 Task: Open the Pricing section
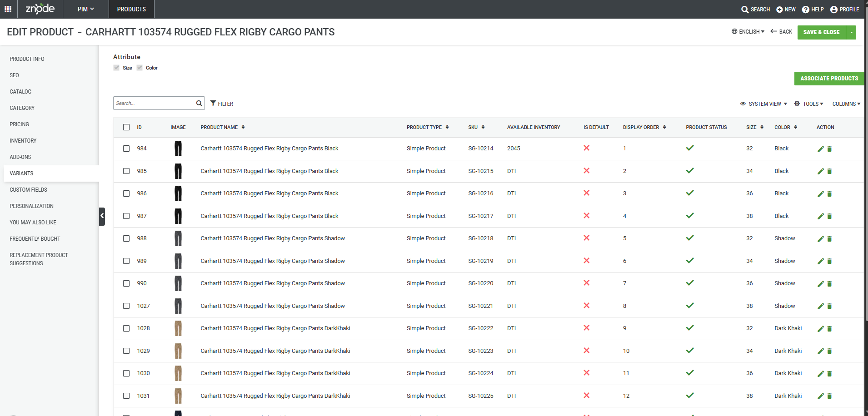20,124
